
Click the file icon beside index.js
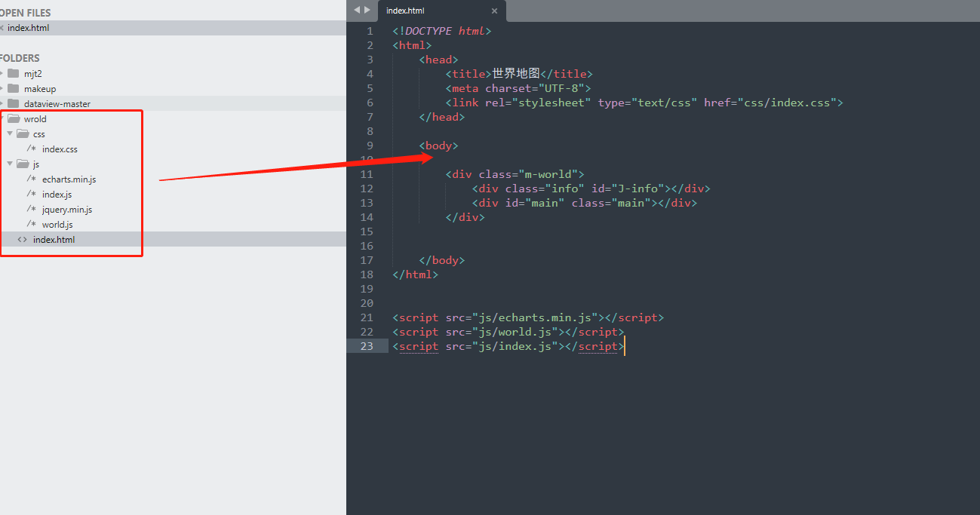32,195
